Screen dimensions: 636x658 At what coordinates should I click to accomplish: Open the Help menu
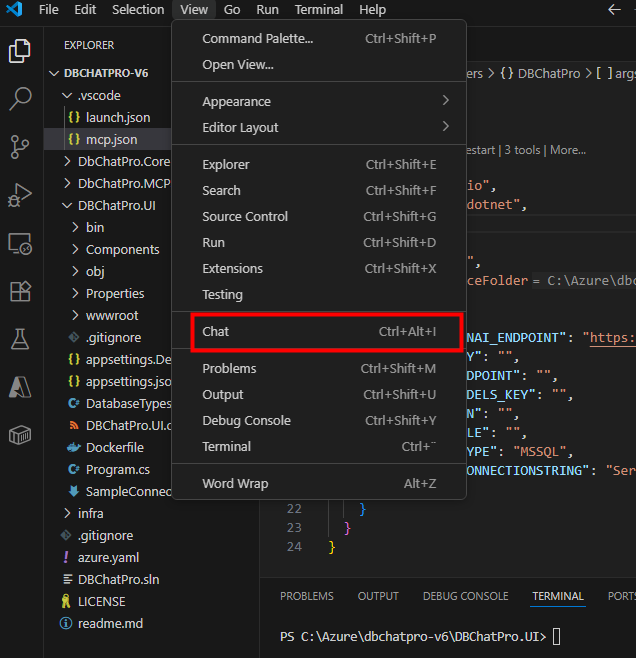coord(372,9)
